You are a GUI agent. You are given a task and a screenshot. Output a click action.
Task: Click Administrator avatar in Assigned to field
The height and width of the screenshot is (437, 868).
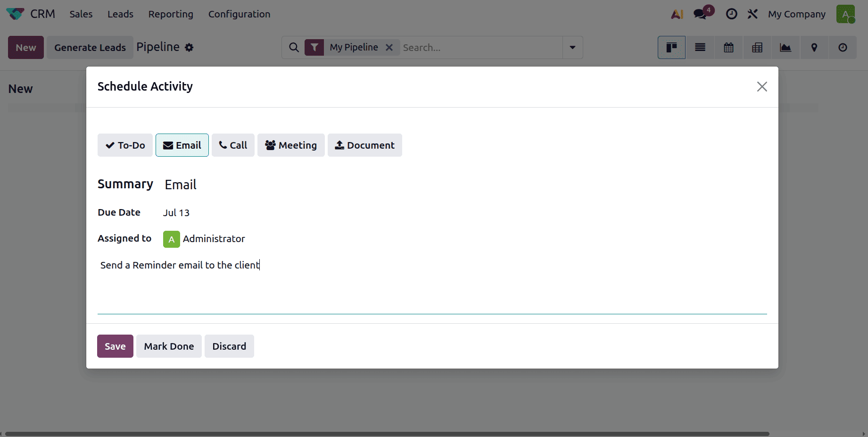(172, 239)
